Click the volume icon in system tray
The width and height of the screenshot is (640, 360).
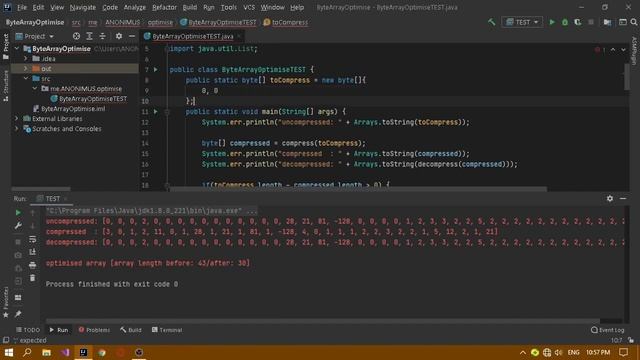coord(558,352)
